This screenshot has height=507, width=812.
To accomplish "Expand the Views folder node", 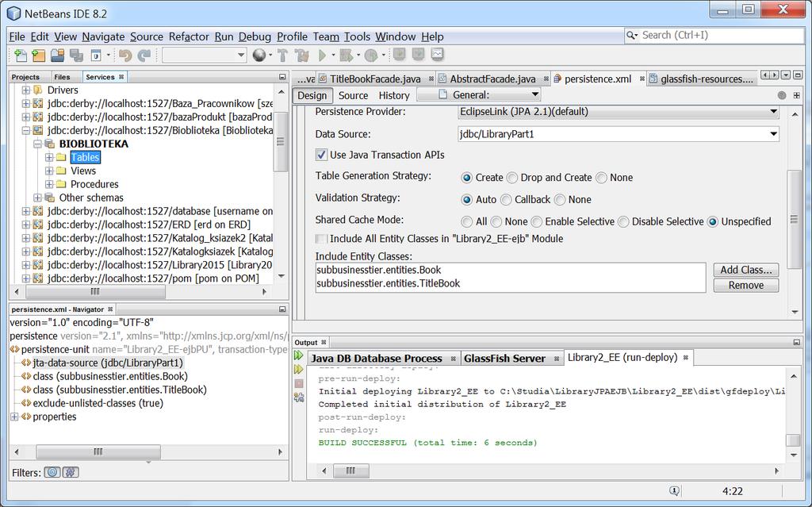I will pos(49,171).
